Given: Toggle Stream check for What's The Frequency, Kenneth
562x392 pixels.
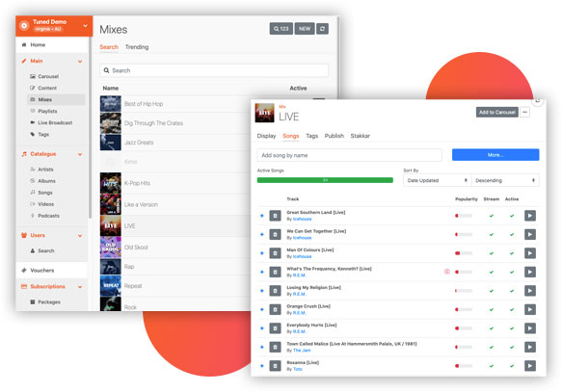Looking at the screenshot, I should [x=492, y=272].
